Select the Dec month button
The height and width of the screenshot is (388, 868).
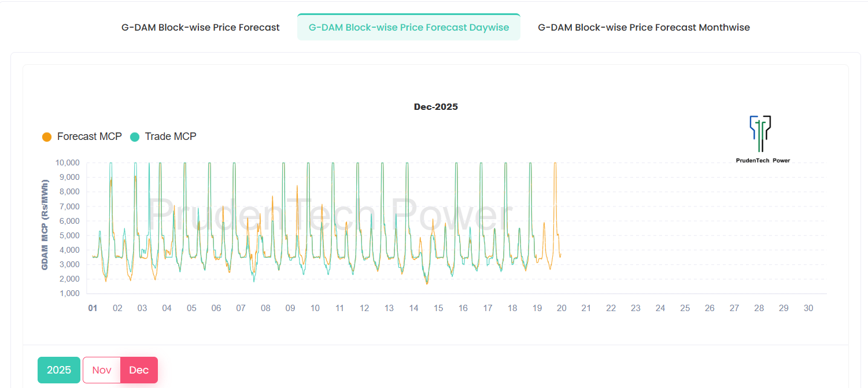tap(139, 369)
